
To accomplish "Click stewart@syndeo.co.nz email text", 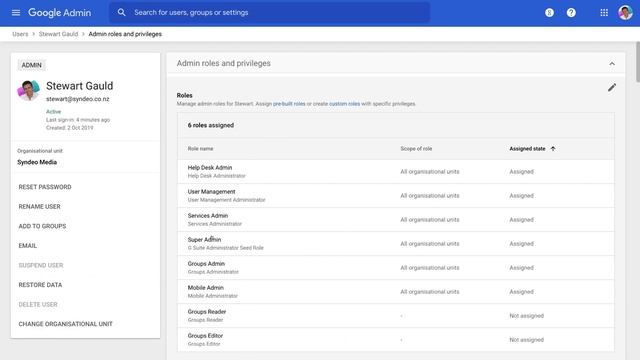I will [x=78, y=99].
